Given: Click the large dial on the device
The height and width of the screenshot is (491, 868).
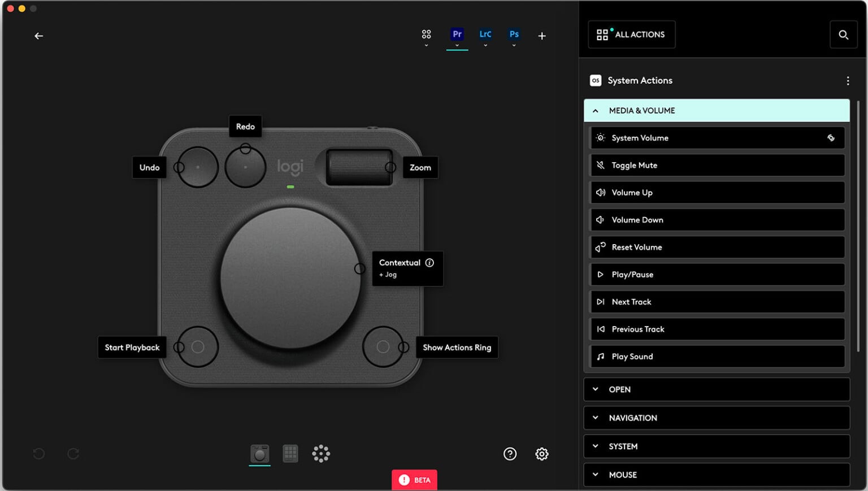Looking at the screenshot, I should (x=290, y=277).
